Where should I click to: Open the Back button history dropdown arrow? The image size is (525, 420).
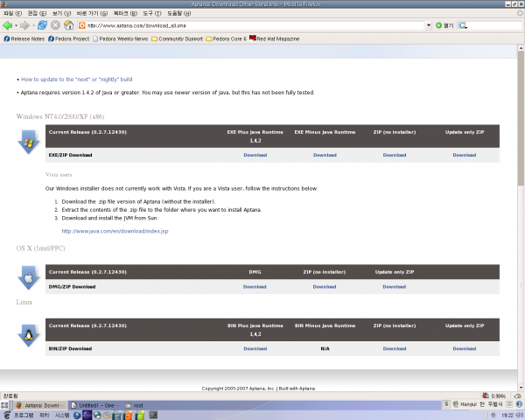16,25
